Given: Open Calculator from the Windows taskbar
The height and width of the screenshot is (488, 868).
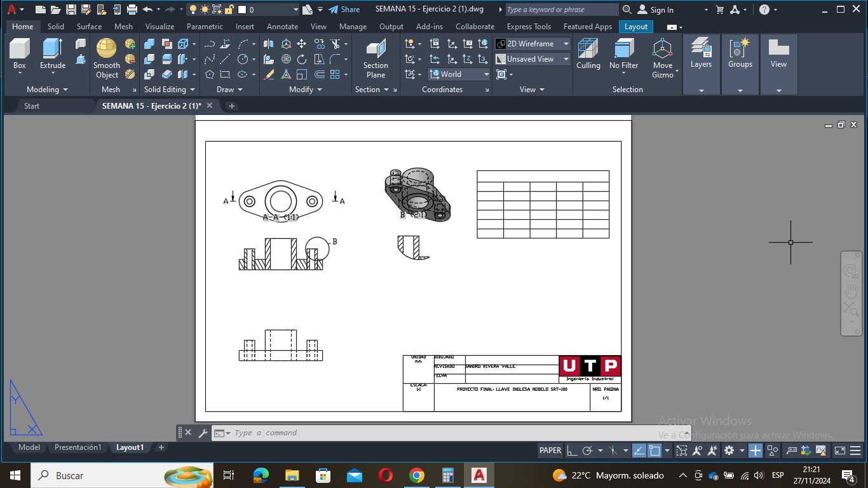Looking at the screenshot, I should tap(448, 475).
